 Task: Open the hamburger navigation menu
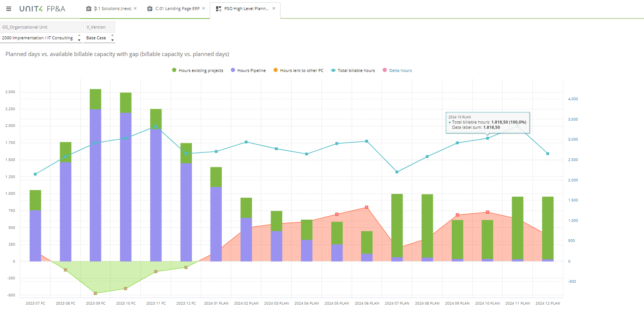point(9,9)
